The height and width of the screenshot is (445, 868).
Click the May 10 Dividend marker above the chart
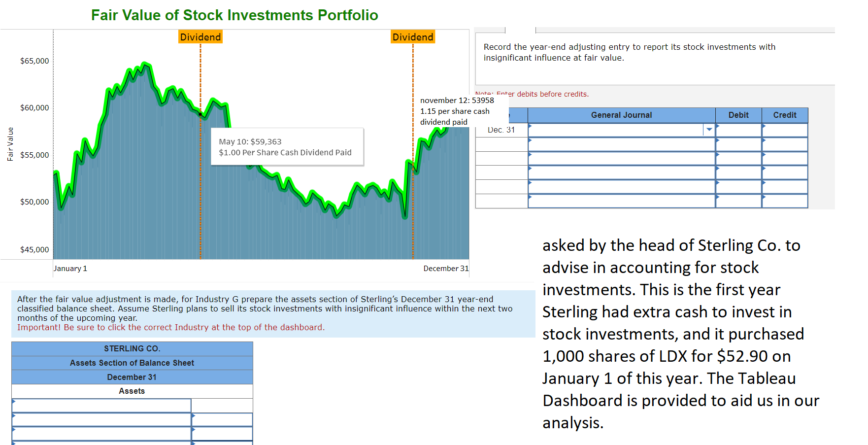point(200,36)
